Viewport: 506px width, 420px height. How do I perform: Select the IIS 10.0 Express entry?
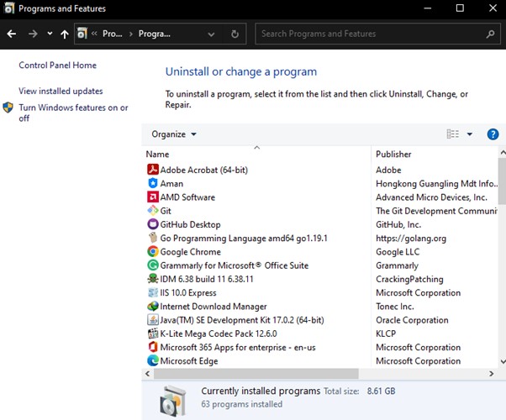188,292
